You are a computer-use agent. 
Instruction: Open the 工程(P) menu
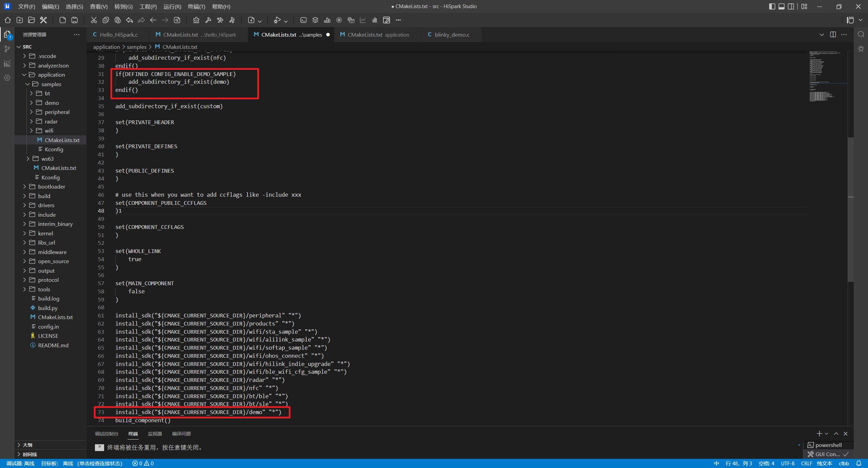(148, 6)
